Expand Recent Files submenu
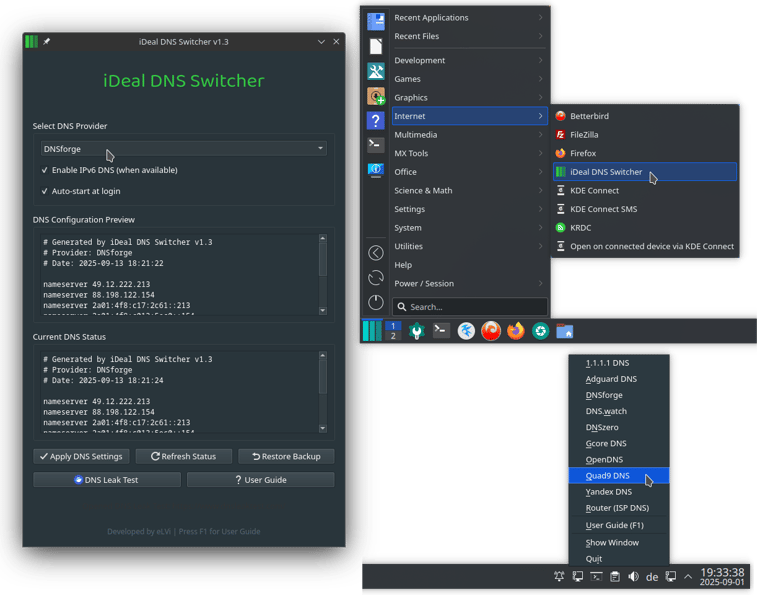Screen dimensions: 768x595 [469, 36]
